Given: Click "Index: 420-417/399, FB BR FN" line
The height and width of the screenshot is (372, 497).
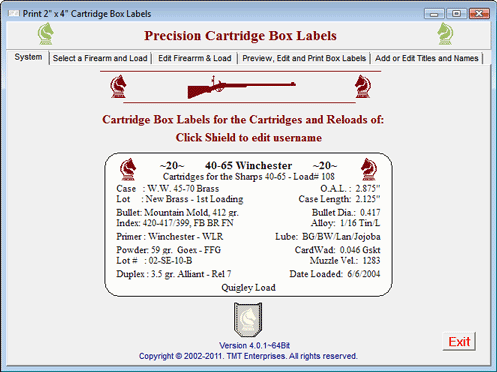Looking at the screenshot, I should (x=175, y=223).
